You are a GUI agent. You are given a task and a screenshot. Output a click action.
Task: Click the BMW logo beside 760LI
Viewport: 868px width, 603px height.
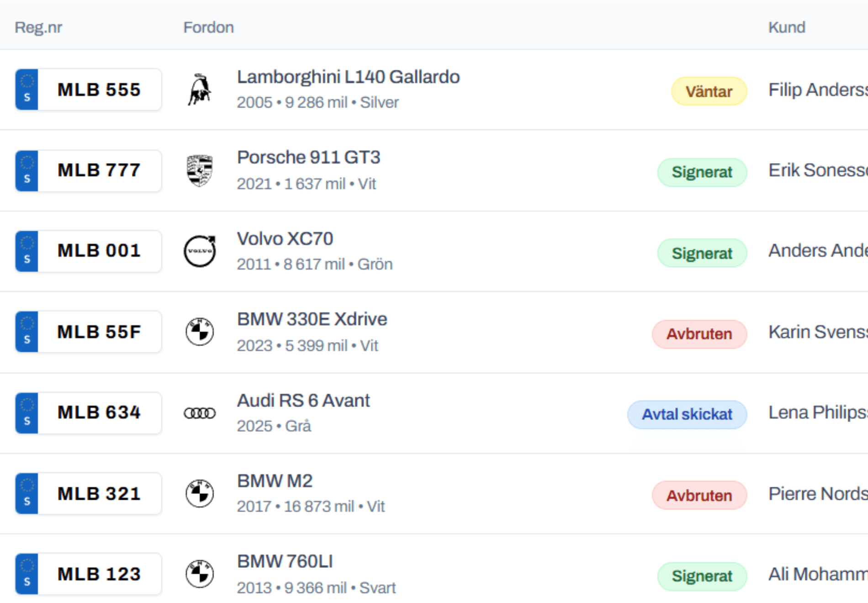(200, 574)
